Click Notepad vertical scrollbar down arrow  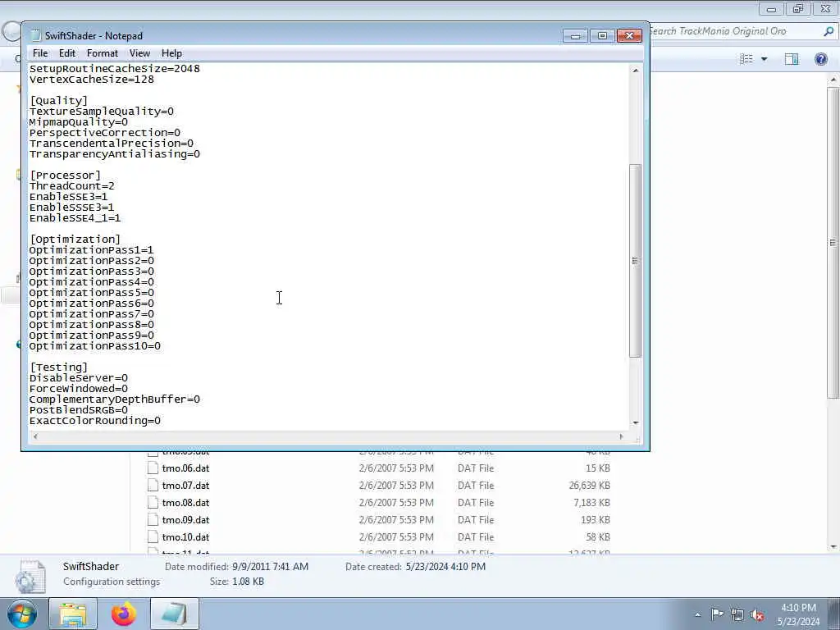tap(636, 422)
